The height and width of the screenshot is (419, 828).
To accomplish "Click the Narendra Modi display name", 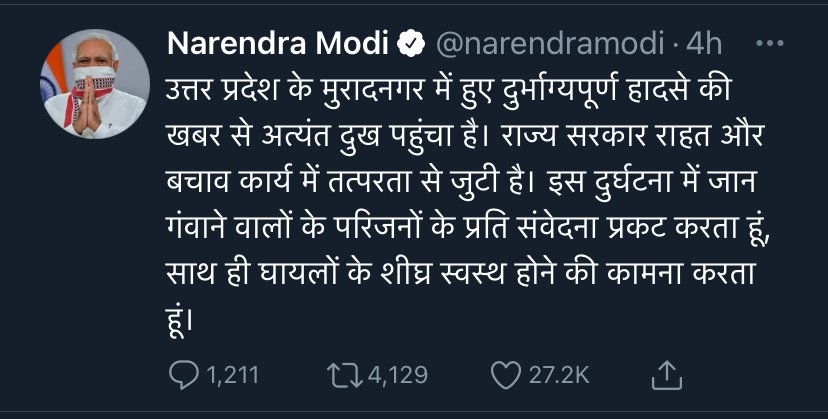I will coord(278,44).
